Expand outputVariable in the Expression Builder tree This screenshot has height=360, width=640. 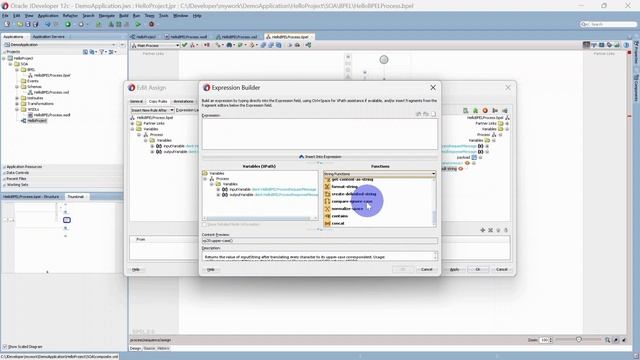(x=218, y=195)
